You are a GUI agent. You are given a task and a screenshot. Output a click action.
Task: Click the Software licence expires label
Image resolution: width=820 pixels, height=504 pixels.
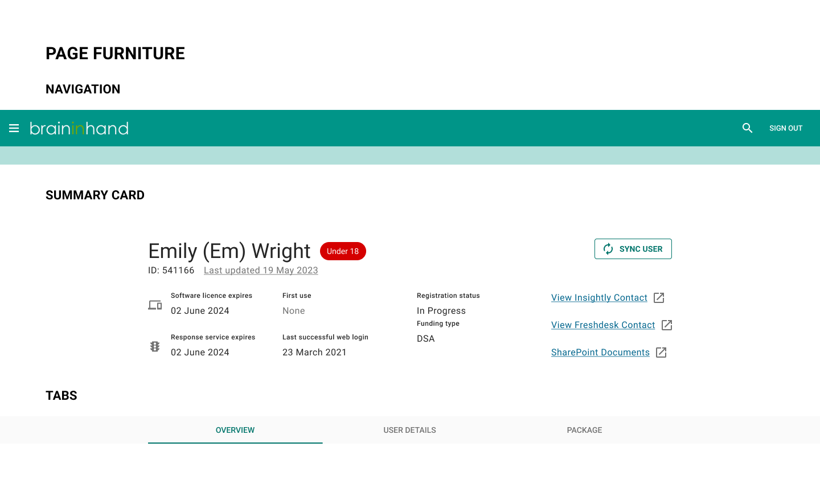click(x=211, y=296)
